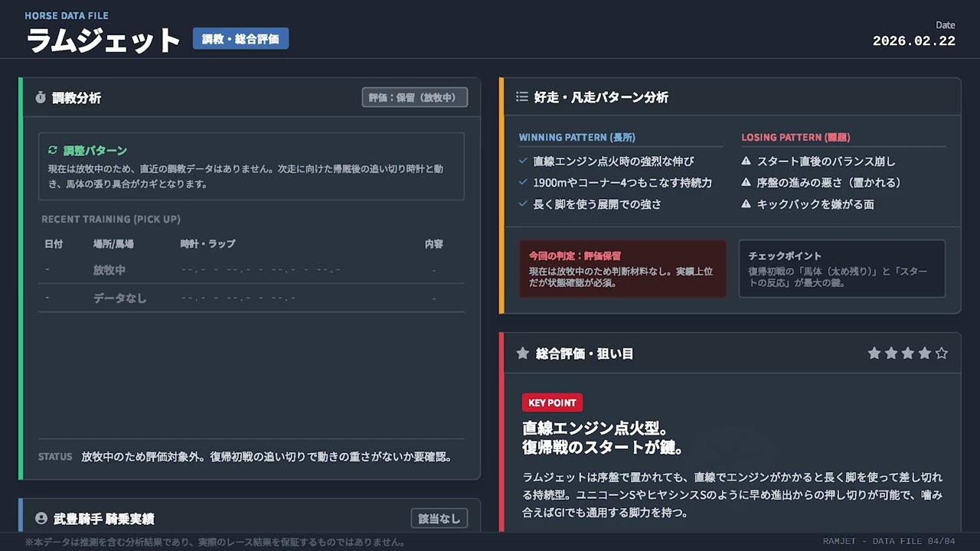The height and width of the screenshot is (551, 980).
Task: Click the 該当なし badge
Action: pyautogui.click(x=439, y=519)
